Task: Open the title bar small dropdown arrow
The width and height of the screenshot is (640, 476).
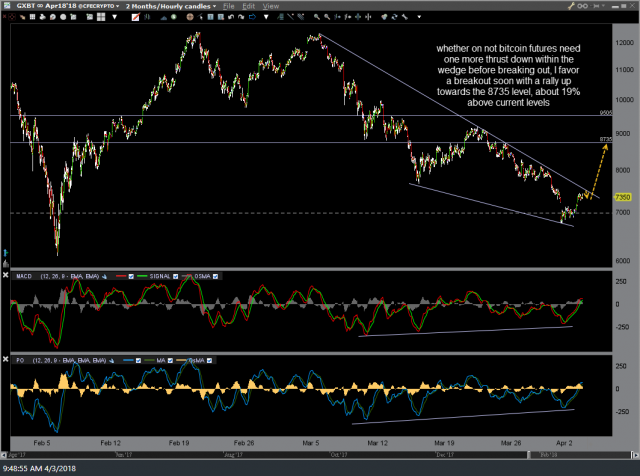Action: click(602, 6)
